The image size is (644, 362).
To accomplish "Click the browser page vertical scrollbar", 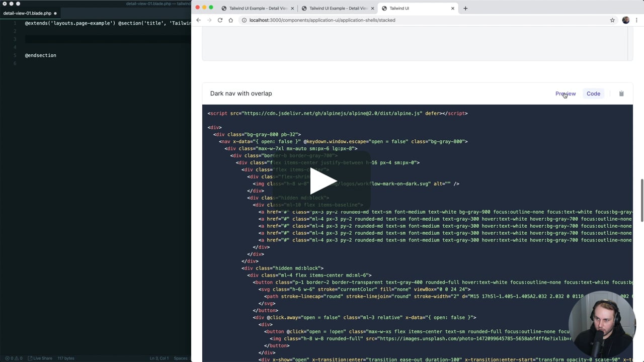I will pyautogui.click(x=641, y=200).
